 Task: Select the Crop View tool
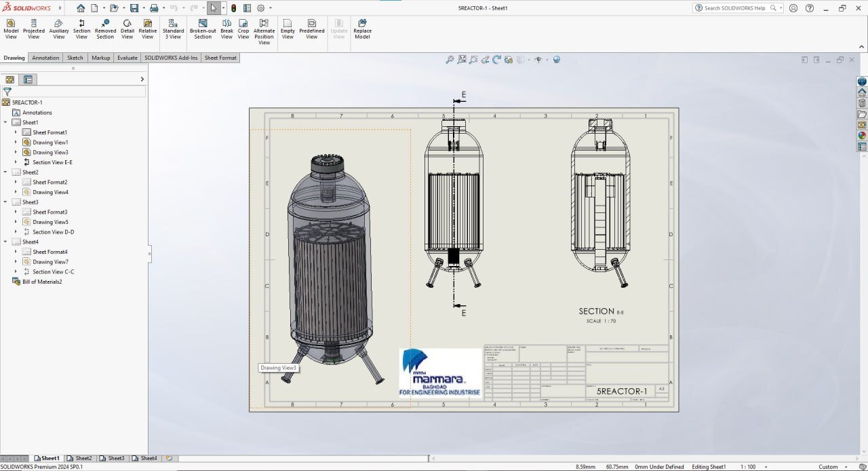[243, 29]
